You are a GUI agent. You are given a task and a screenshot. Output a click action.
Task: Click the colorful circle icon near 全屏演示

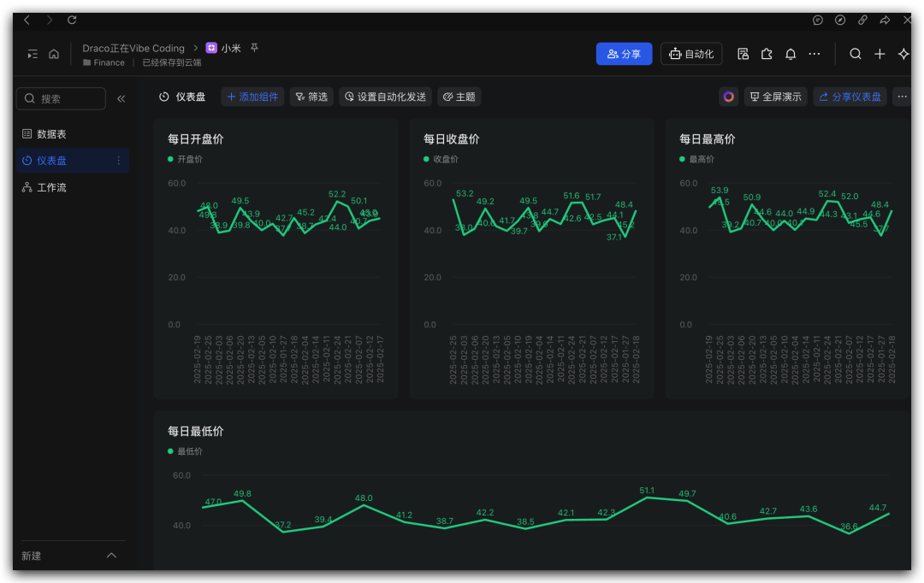pyautogui.click(x=728, y=97)
